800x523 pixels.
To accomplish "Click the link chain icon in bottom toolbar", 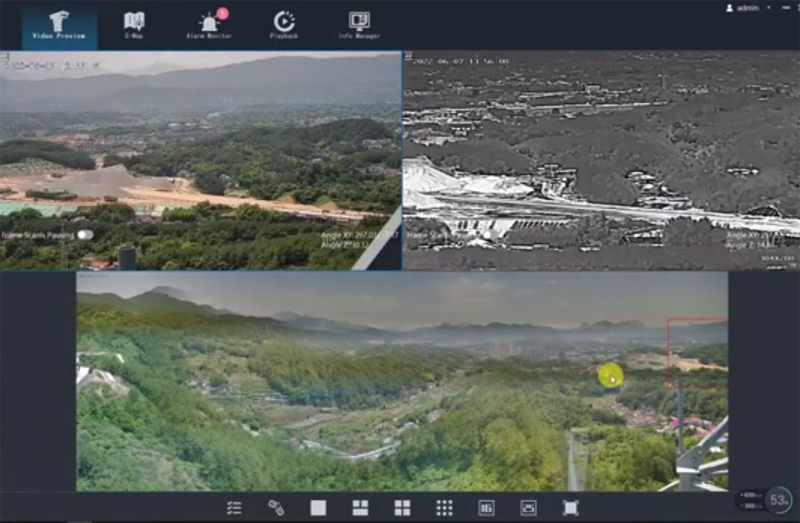I will pyautogui.click(x=276, y=508).
